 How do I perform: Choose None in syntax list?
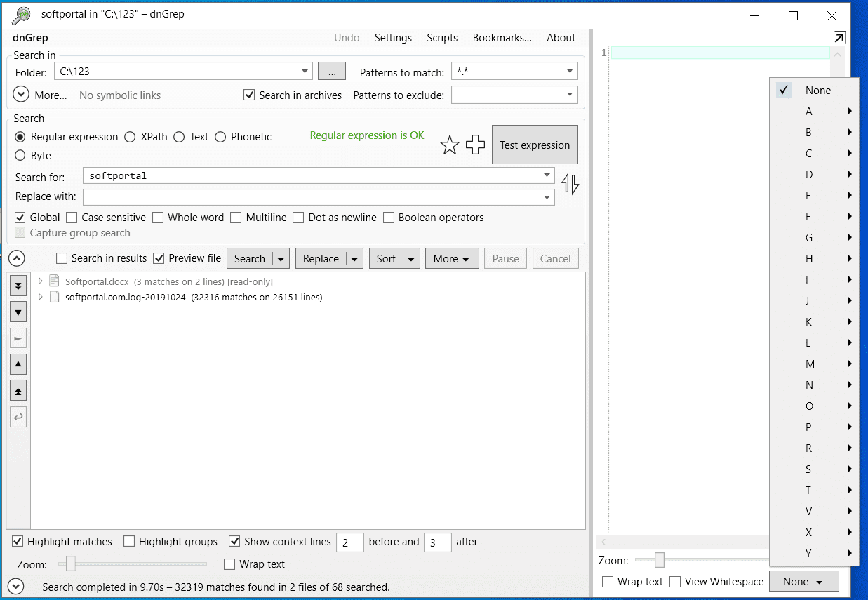coord(814,90)
